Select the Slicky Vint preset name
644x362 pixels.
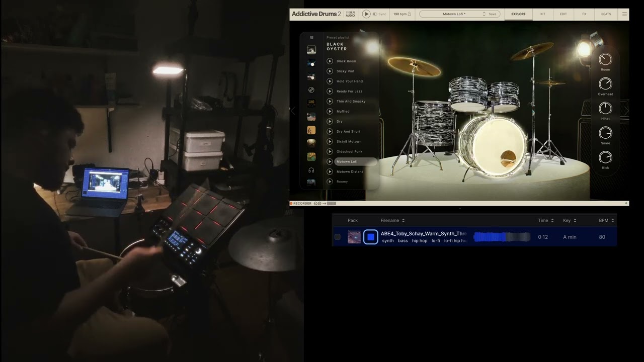point(345,71)
